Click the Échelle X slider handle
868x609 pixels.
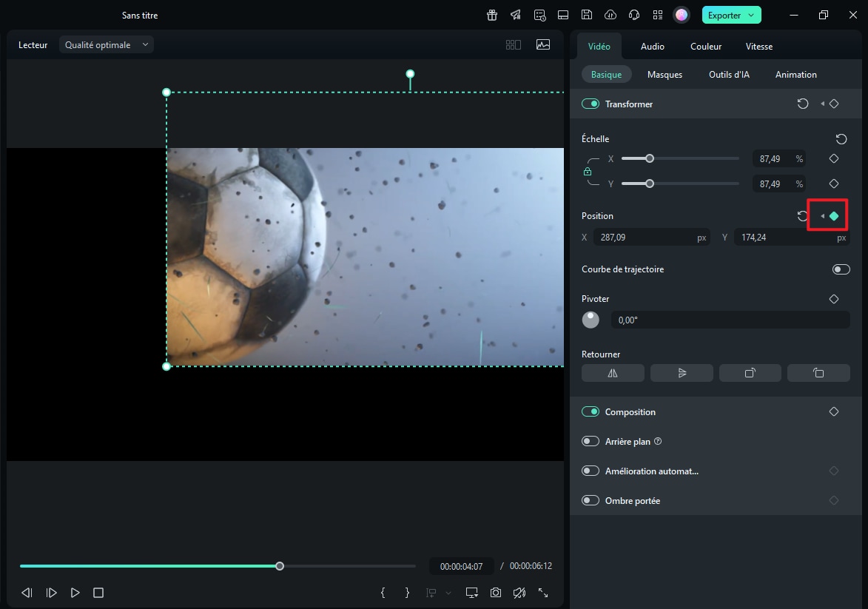(650, 158)
